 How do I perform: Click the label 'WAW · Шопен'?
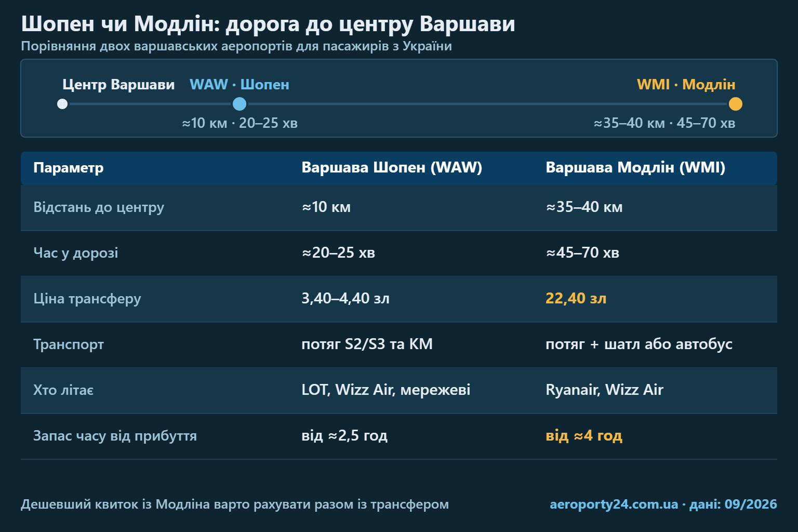pos(240,85)
